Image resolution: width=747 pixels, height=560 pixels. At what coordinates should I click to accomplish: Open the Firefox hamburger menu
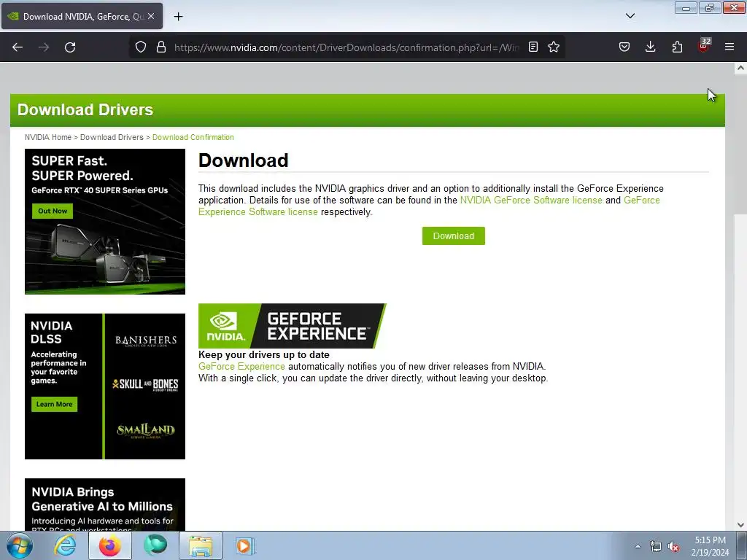click(x=729, y=47)
